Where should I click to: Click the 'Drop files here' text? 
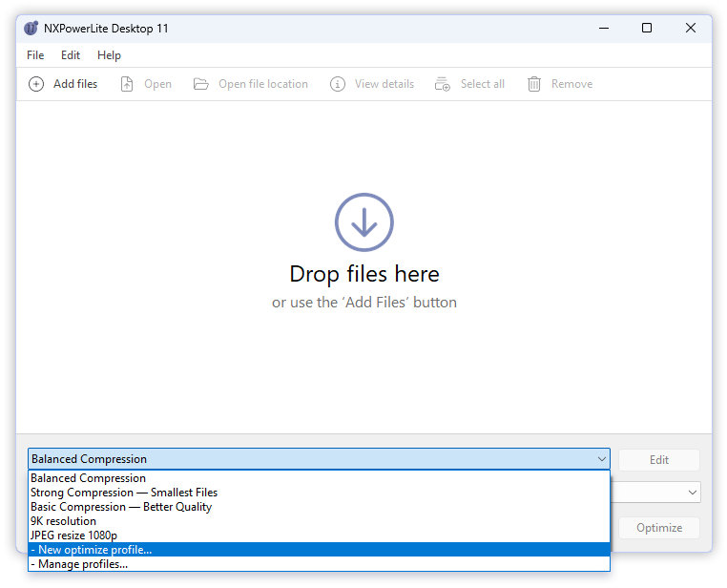pos(364,274)
